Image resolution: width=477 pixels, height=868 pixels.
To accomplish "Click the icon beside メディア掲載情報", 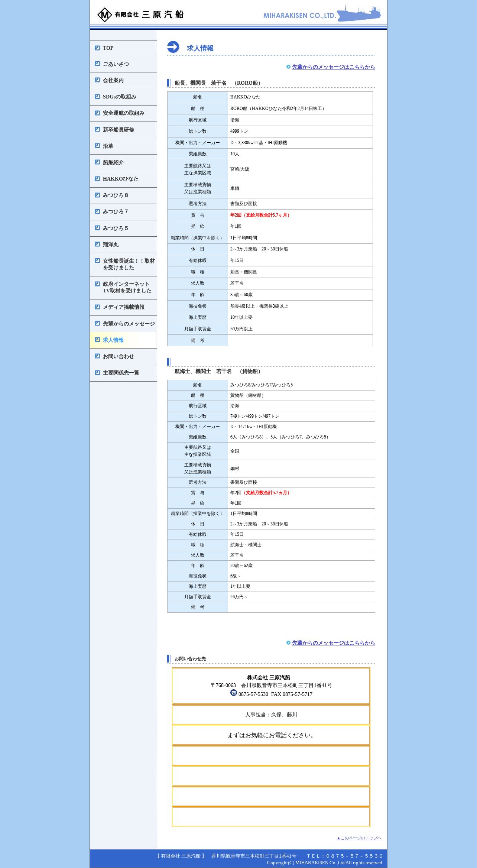I will [97, 307].
